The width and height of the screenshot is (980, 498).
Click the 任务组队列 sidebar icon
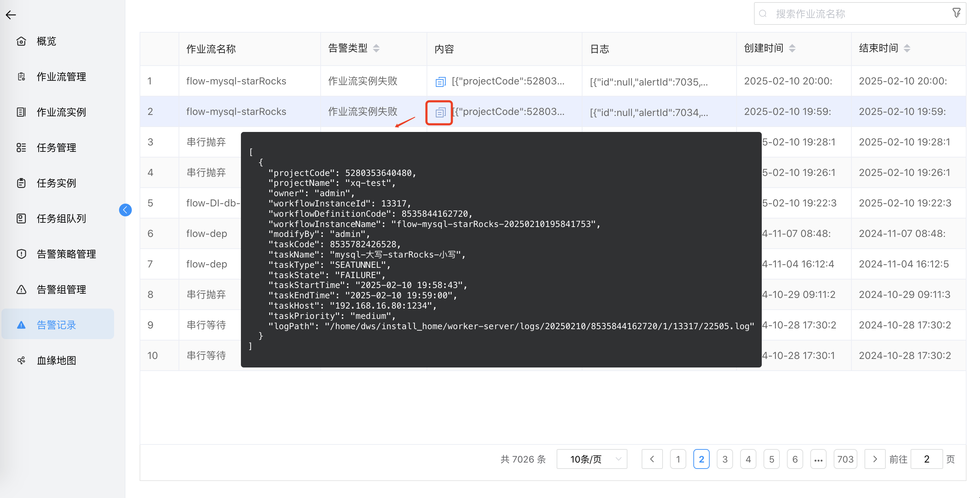tap(21, 218)
